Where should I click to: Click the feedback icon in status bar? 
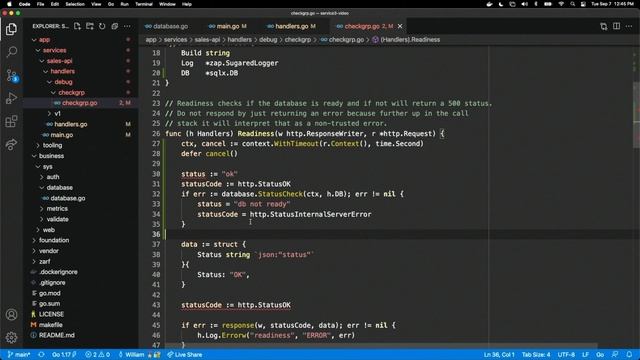(x=615, y=354)
